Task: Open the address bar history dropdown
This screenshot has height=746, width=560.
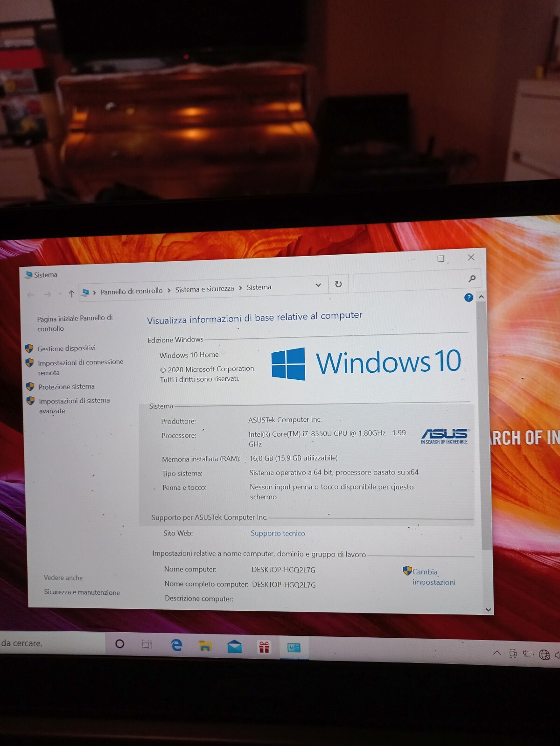Action: pyautogui.click(x=318, y=285)
